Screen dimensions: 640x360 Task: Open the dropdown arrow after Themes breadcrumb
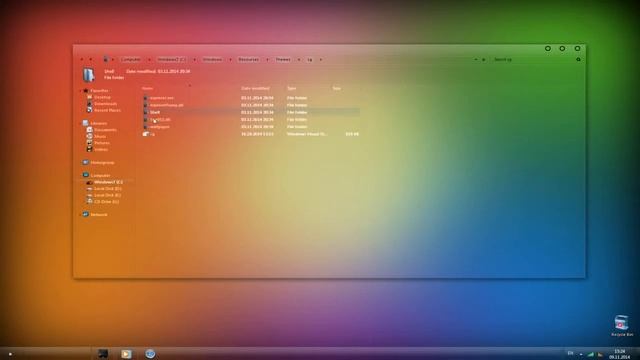299,60
